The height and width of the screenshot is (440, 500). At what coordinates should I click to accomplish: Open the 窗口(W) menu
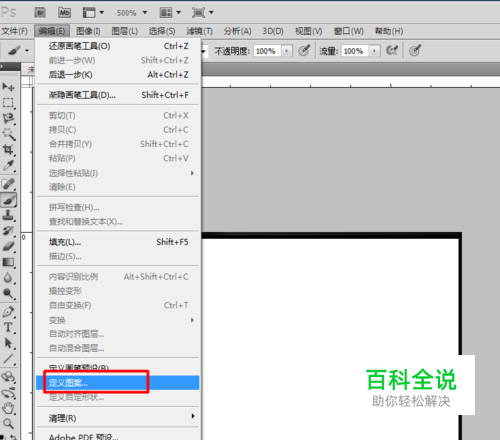point(349,31)
